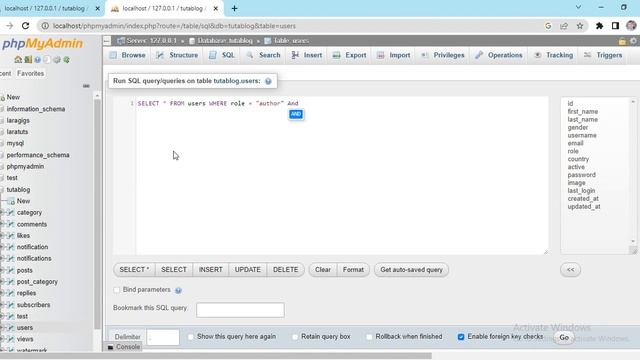640x360 pixels.
Task: Reload the page with the browser refresh button
Action: [x=25, y=26]
